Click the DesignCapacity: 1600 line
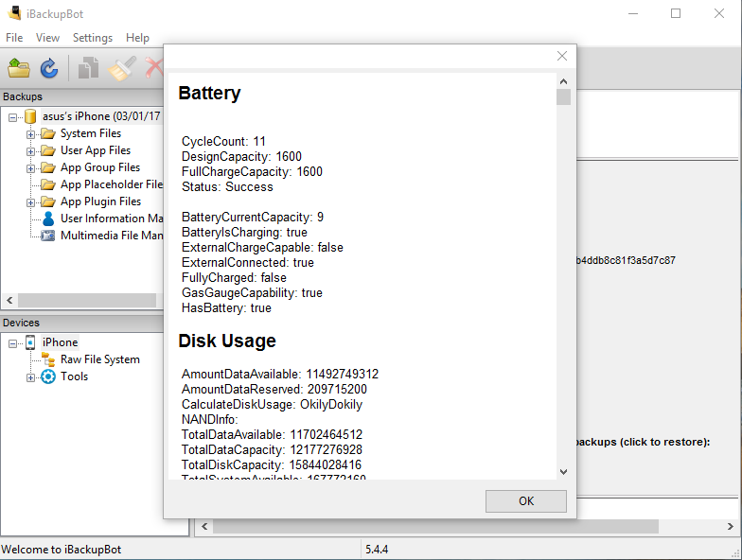The image size is (742, 560). [241, 157]
